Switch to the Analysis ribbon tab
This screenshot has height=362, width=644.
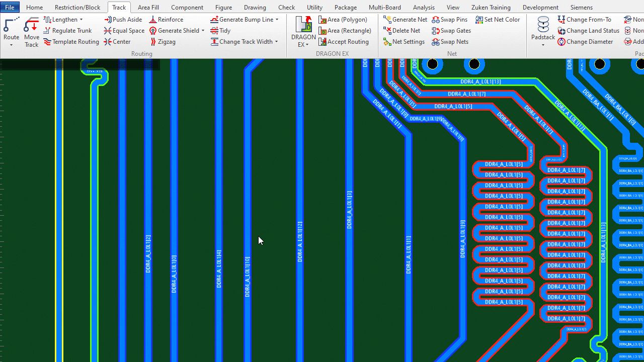424,7
